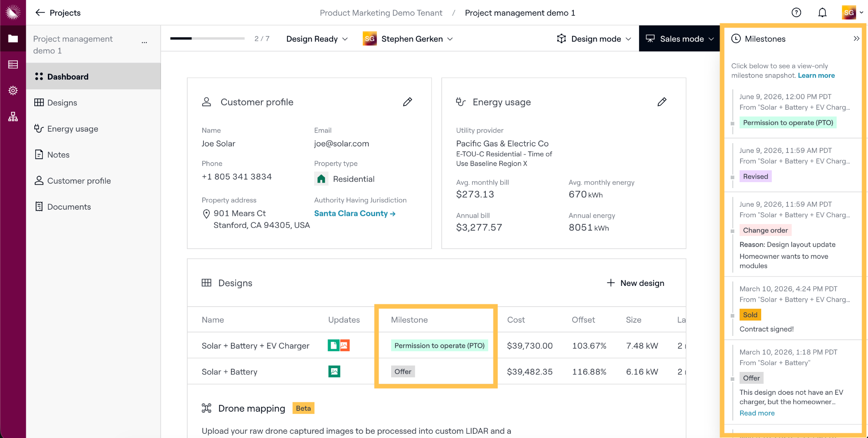Open the account dropdown chevron beside the avatar
Image resolution: width=868 pixels, height=438 pixels.
click(862, 13)
